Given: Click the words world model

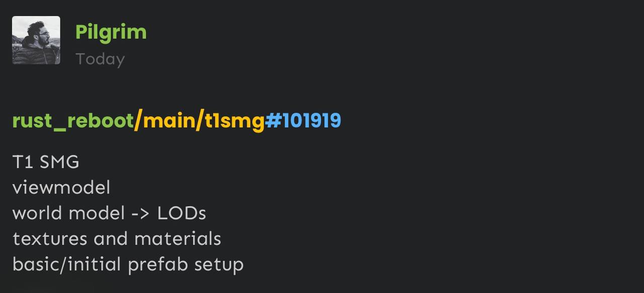Looking at the screenshot, I should click(68, 213).
